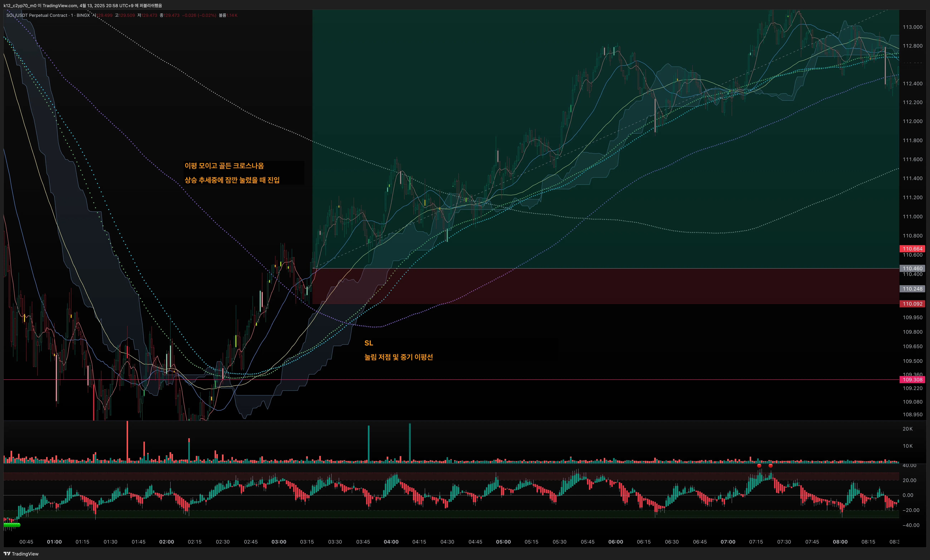The width and height of the screenshot is (930, 560).
Task: Click the 109.080 price axis label
Action: click(912, 402)
